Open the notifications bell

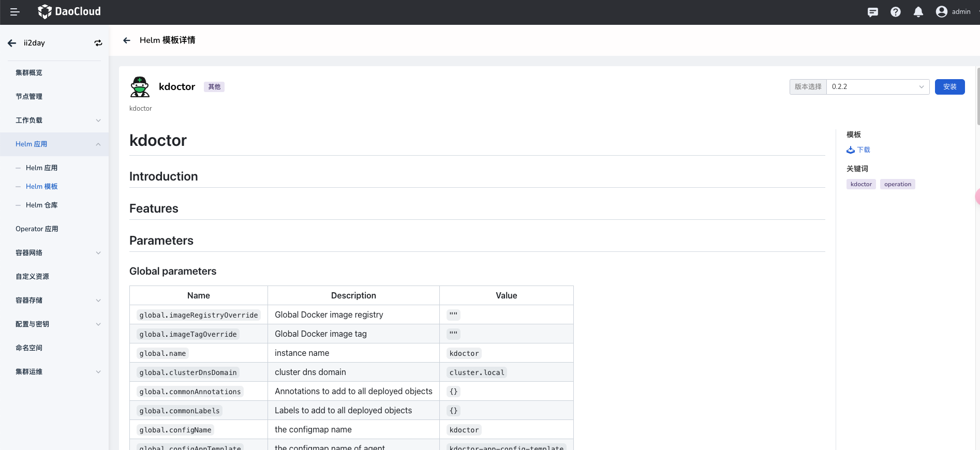(x=918, y=12)
